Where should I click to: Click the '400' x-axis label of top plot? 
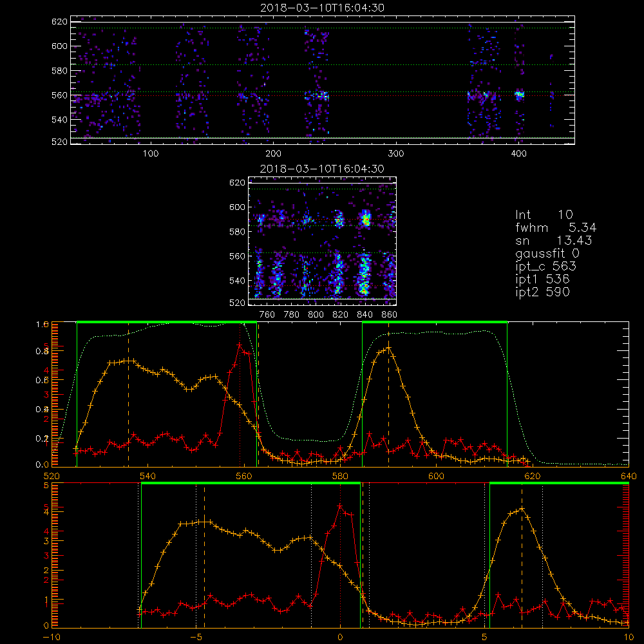[x=518, y=154]
